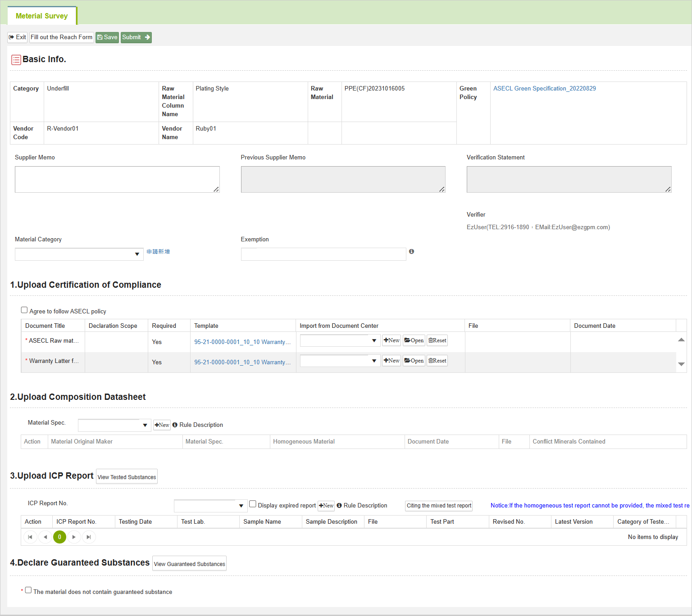
Task: Click Open in Warranty Latter row
Action: click(414, 361)
